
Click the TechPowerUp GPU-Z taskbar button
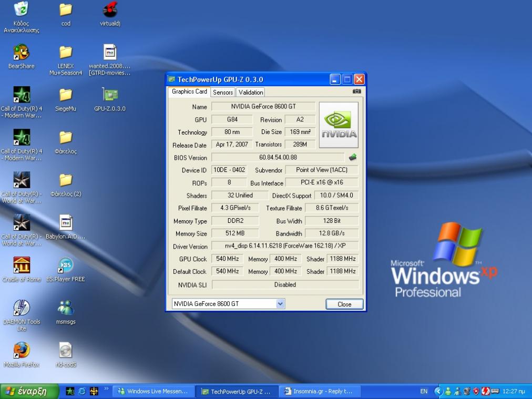(237, 391)
